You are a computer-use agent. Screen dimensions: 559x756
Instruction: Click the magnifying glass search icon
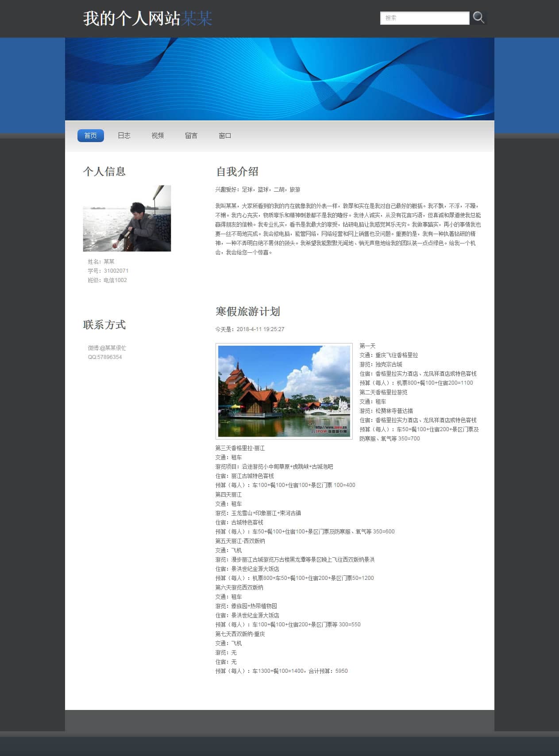point(478,18)
